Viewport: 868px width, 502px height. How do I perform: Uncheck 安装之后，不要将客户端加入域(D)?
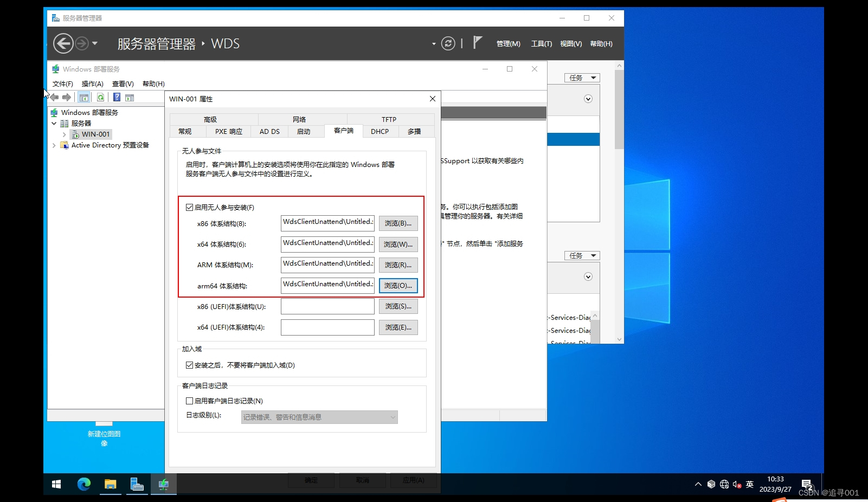190,365
